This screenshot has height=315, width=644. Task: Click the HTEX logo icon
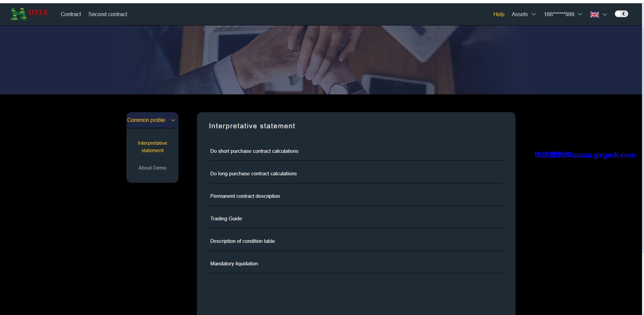(30, 14)
